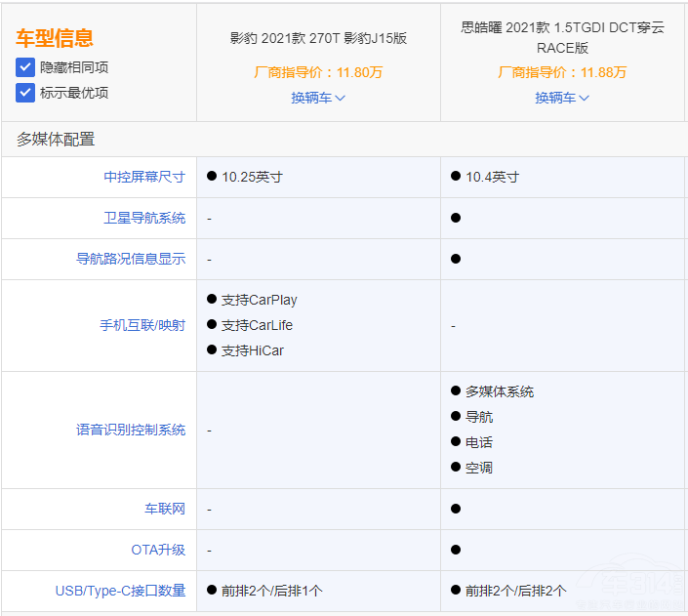Open the 语音识别控制系统 parameter link

[131, 430]
